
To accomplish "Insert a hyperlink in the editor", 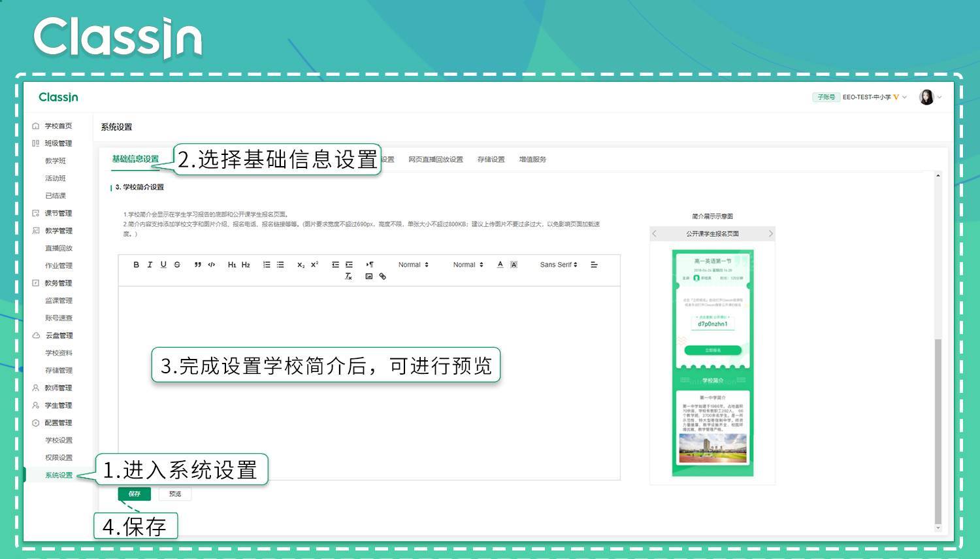I will 383,277.
